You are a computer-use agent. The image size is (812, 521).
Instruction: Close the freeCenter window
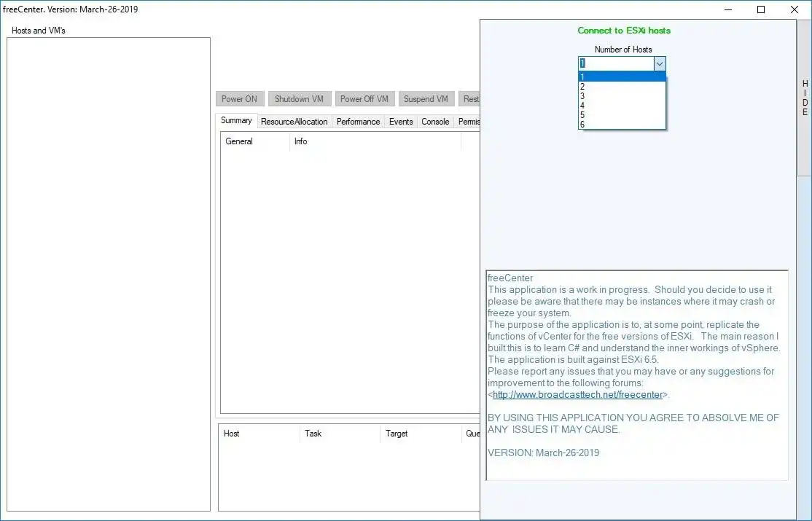click(795, 9)
